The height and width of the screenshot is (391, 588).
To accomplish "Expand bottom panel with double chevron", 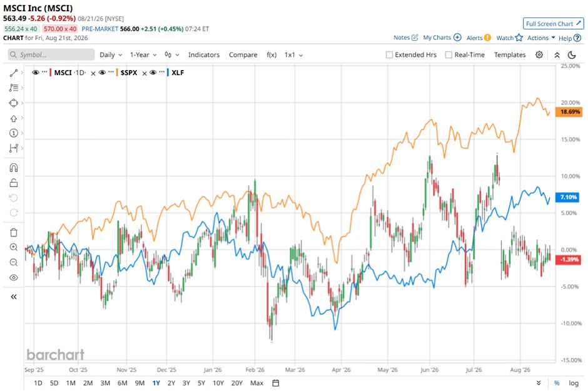I will pyautogui.click(x=539, y=383).
